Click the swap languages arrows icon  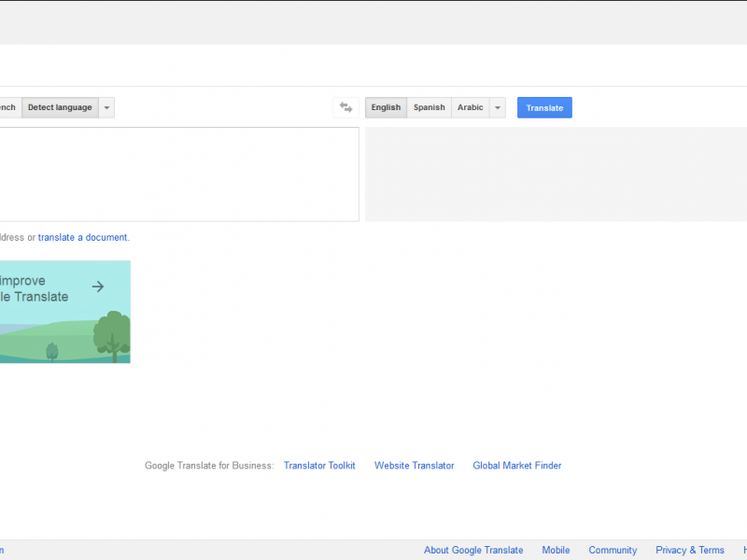point(345,107)
